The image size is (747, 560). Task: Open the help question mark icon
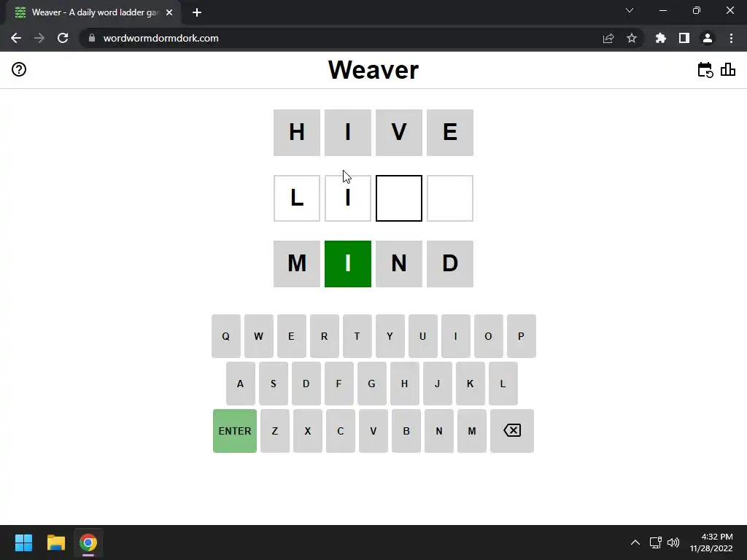point(19,69)
